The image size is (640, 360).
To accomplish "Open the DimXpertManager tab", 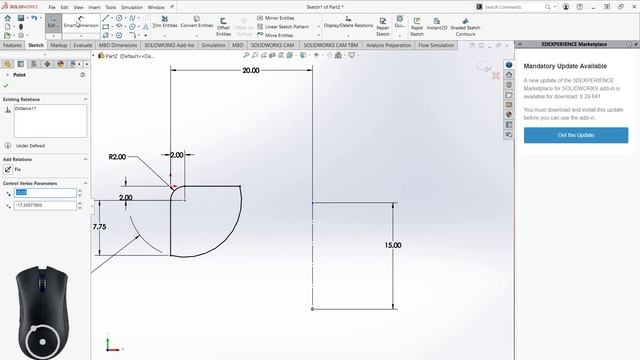I will (x=47, y=64).
